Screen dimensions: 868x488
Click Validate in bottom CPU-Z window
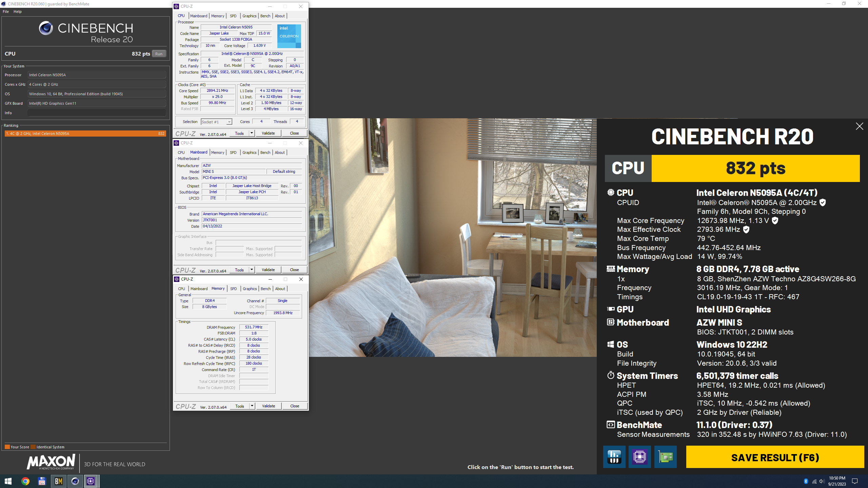pyautogui.click(x=269, y=406)
